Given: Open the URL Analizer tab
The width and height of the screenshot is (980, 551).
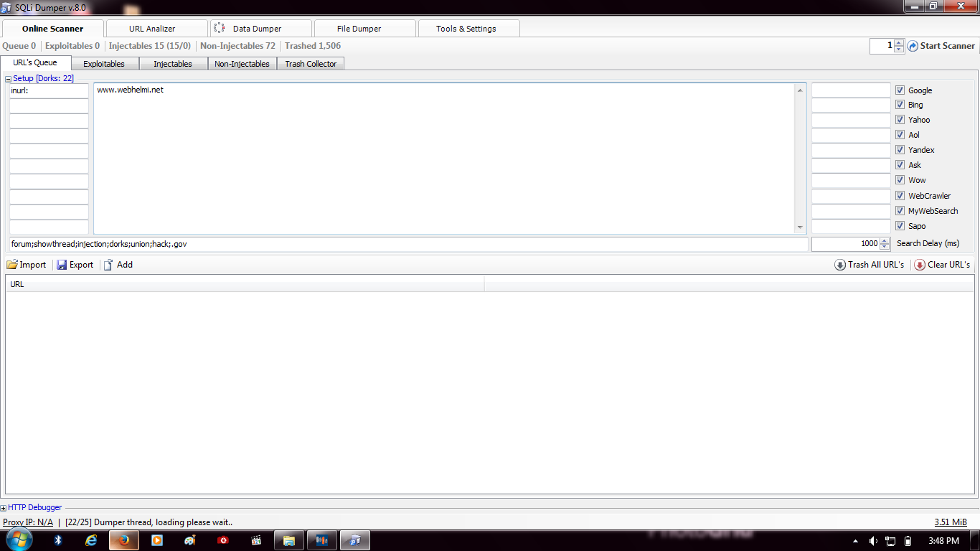Looking at the screenshot, I should pos(156,29).
